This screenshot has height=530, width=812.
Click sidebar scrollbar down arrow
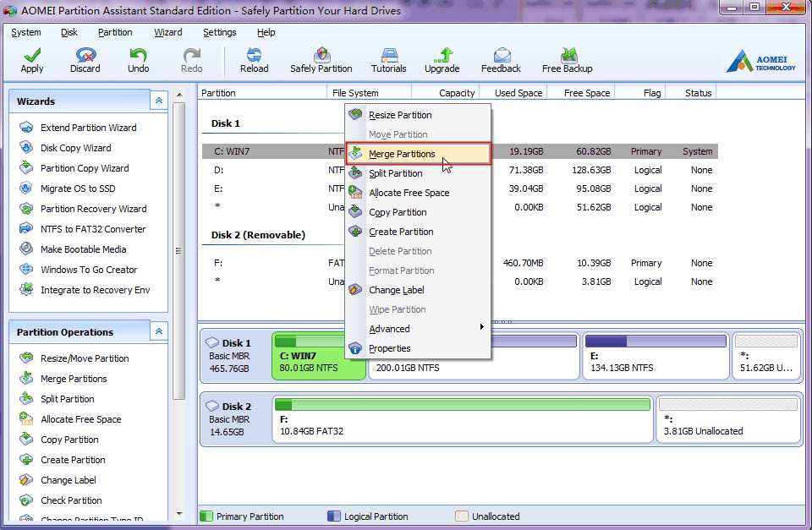point(179,514)
